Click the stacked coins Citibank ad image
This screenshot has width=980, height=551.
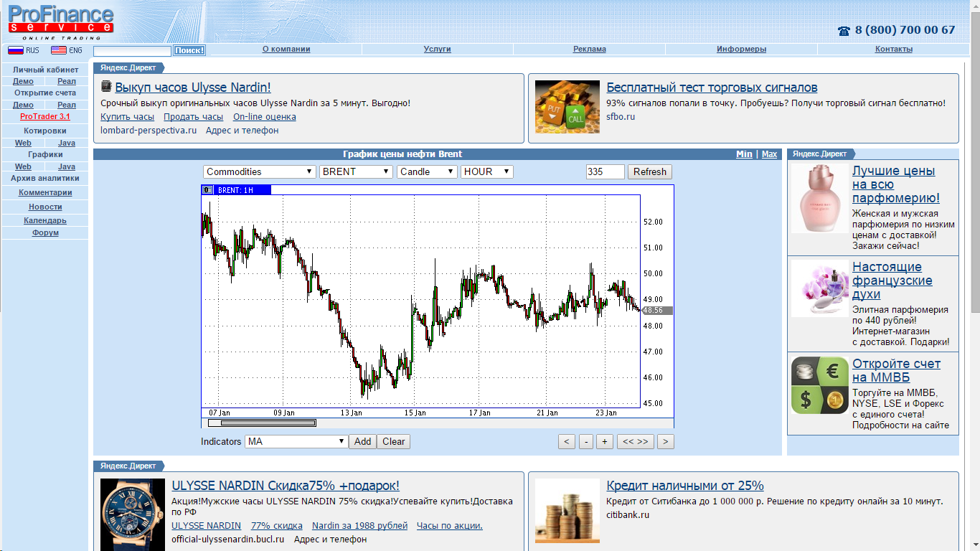(567, 511)
